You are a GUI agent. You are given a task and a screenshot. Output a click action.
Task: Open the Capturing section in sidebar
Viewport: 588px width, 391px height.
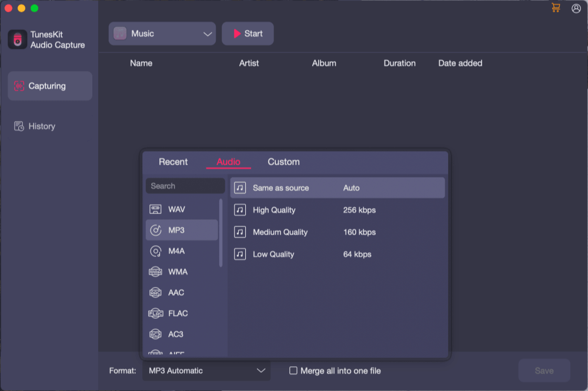(x=50, y=86)
